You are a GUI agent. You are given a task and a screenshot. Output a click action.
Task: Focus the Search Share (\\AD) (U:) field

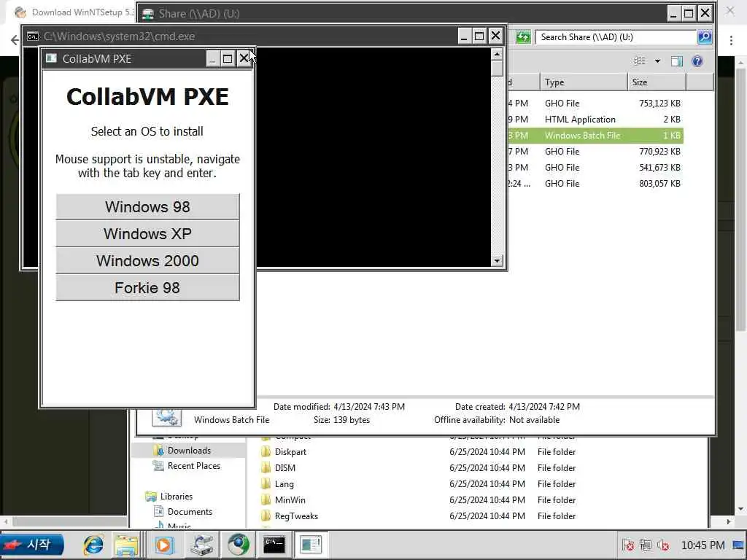pyautogui.click(x=616, y=37)
